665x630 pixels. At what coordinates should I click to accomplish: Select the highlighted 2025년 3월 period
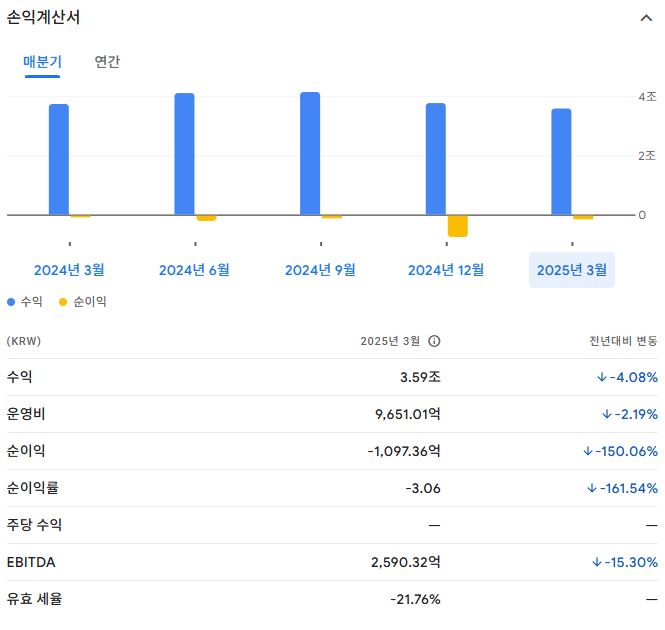point(572,270)
